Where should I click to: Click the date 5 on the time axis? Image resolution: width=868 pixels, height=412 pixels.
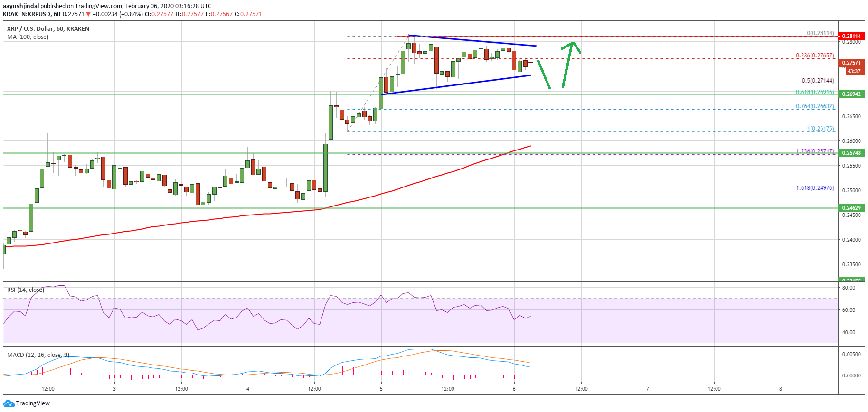(x=381, y=389)
